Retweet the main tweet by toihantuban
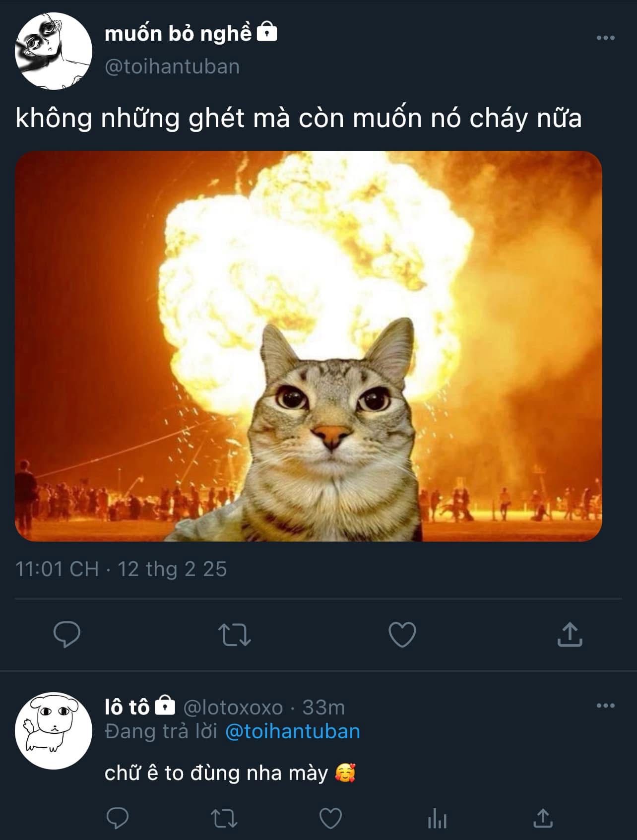Image resolution: width=637 pixels, height=840 pixels. click(235, 635)
